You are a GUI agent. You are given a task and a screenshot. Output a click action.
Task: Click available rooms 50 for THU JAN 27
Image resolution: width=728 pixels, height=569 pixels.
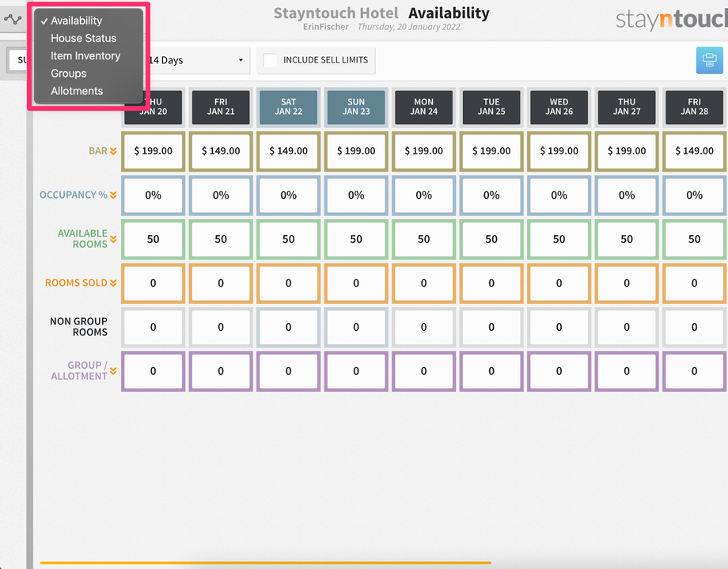coord(627,239)
